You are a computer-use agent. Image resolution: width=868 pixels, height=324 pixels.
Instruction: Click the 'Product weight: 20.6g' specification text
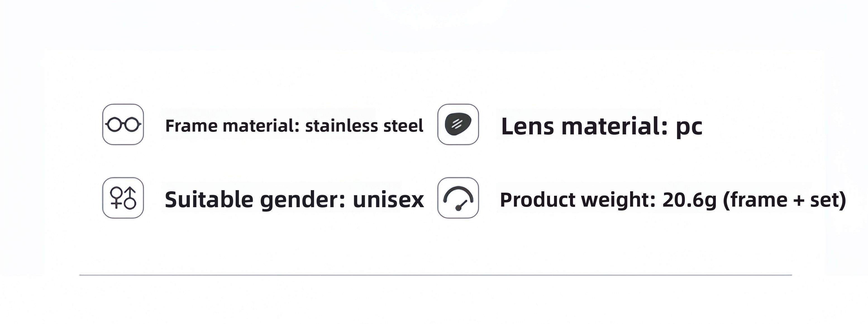click(x=608, y=200)
